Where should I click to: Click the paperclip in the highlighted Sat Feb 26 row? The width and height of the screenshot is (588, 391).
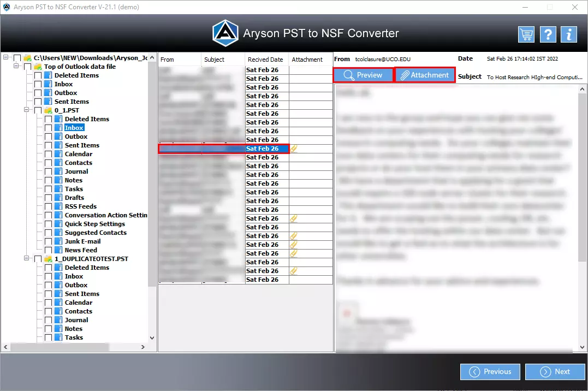click(x=294, y=149)
